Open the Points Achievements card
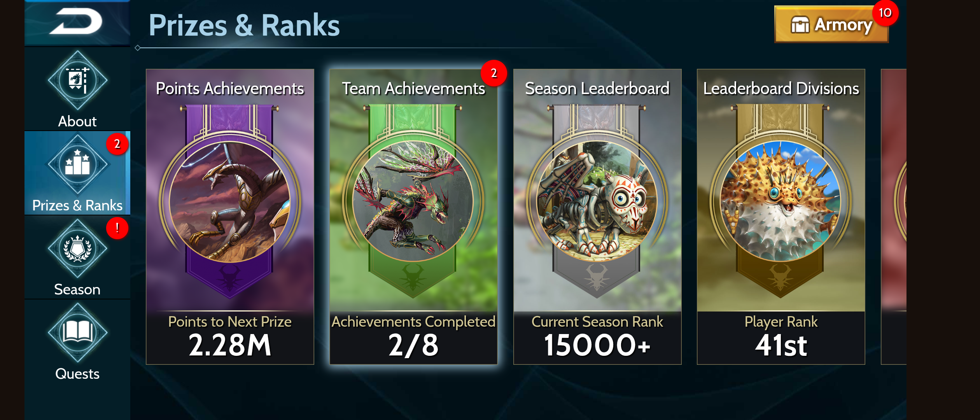Image resolution: width=980 pixels, height=420 pixels. pyautogui.click(x=230, y=217)
